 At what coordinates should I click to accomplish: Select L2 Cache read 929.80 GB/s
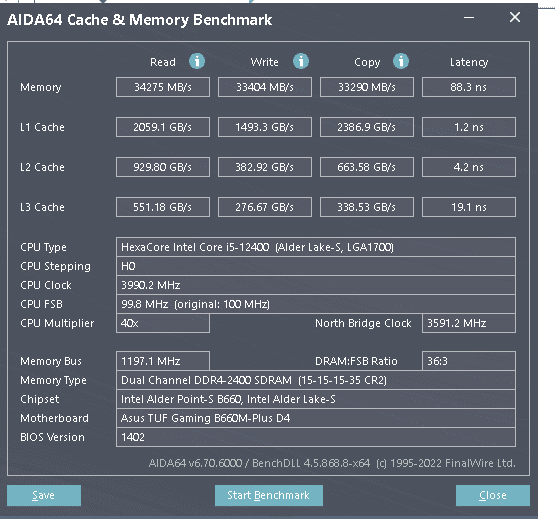click(x=163, y=167)
